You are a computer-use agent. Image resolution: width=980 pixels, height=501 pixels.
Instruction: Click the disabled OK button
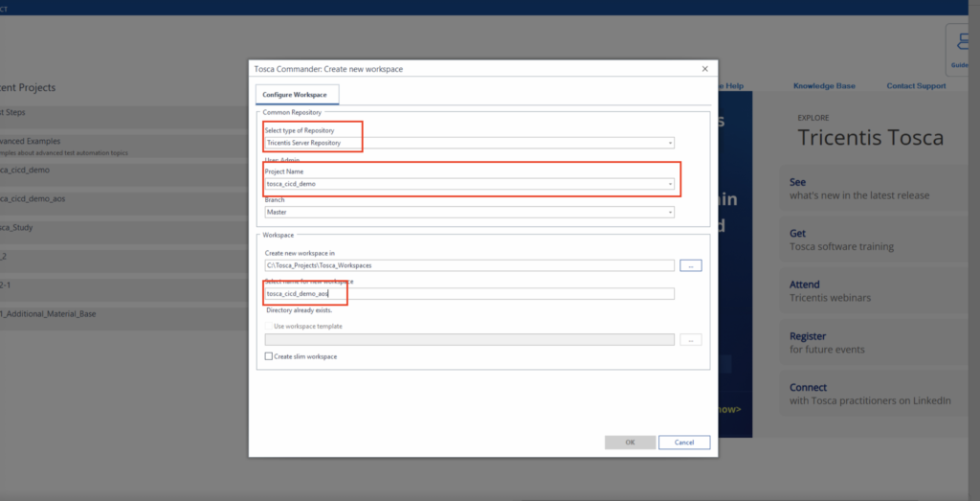[630, 443]
